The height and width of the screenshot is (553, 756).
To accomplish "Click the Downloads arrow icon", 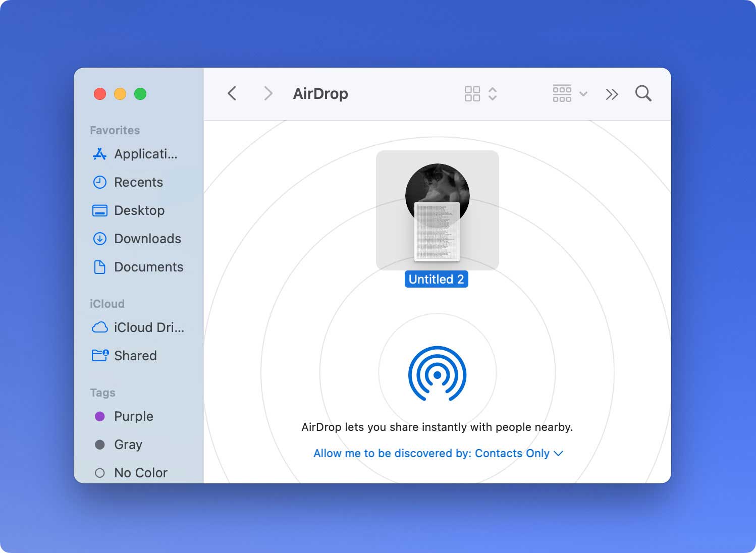I will click(x=100, y=239).
